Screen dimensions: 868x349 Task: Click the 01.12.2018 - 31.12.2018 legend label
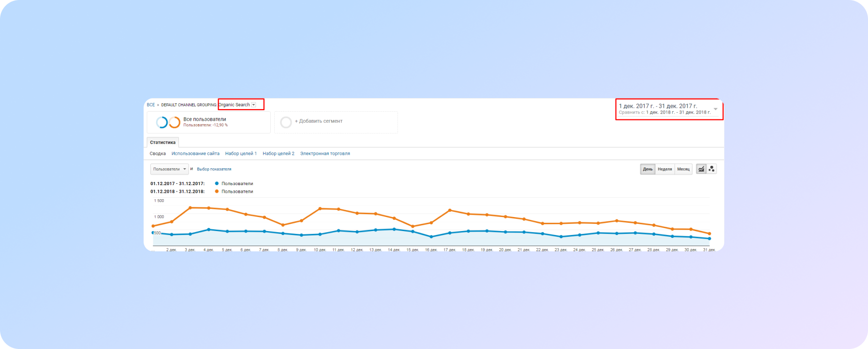177,191
